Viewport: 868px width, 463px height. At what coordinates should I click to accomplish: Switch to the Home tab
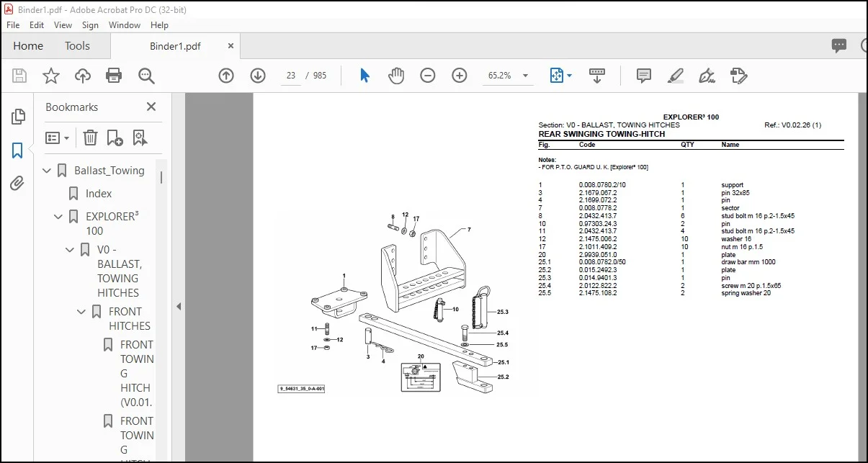tap(28, 45)
